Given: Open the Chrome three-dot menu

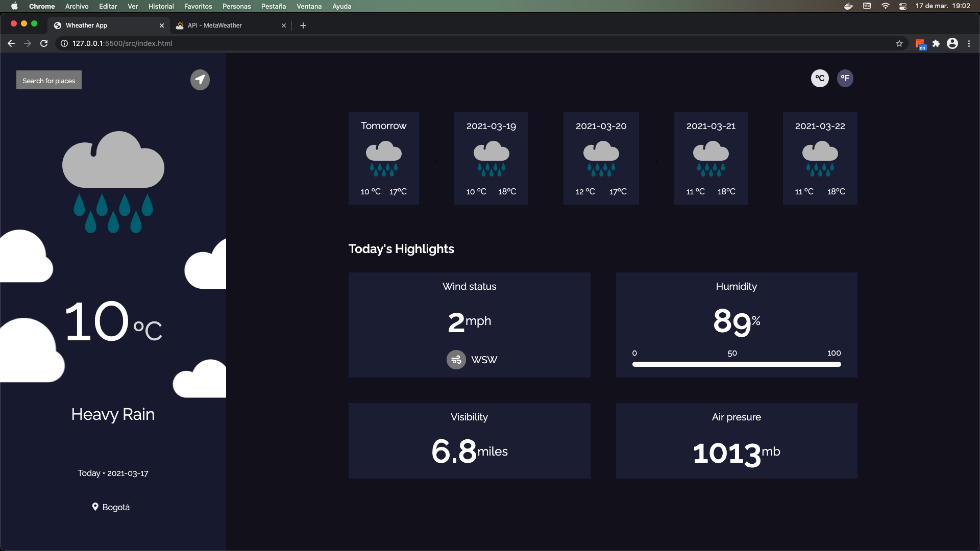Looking at the screenshot, I should tap(969, 44).
